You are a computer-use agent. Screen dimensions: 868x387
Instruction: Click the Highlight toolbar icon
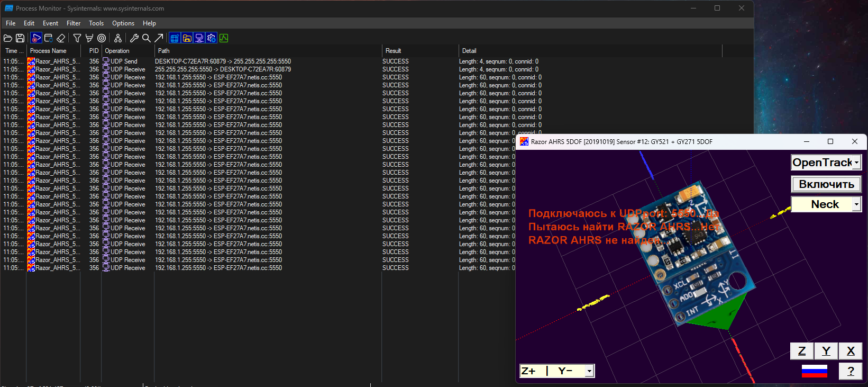pos(89,38)
